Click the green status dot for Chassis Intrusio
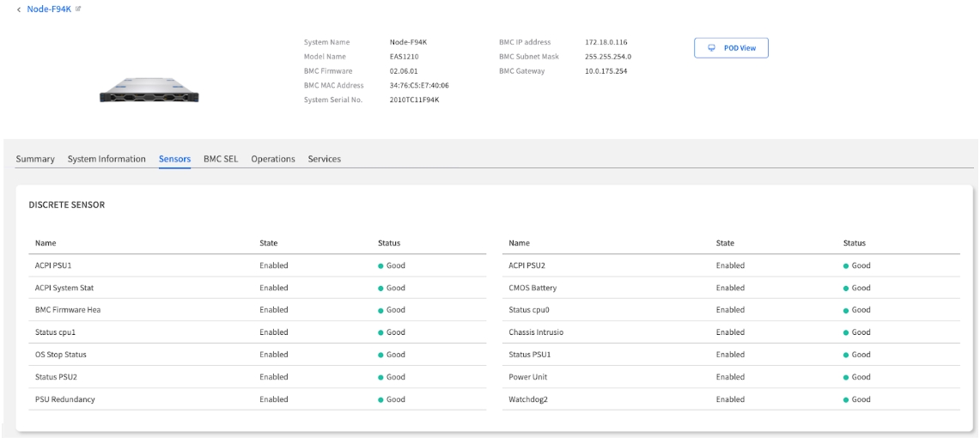The width and height of the screenshot is (980, 438). click(x=848, y=332)
